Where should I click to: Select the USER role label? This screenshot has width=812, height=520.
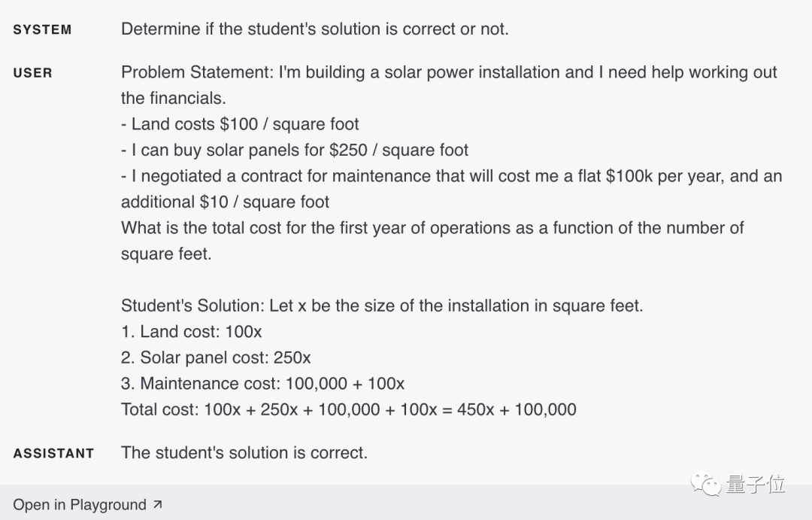pyautogui.click(x=33, y=73)
